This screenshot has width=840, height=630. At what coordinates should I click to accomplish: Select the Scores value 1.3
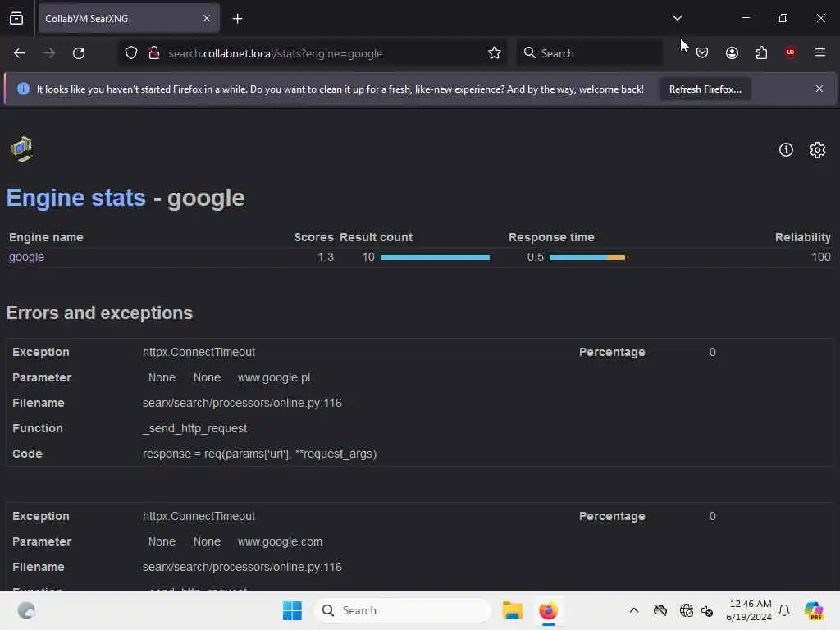pyautogui.click(x=326, y=257)
